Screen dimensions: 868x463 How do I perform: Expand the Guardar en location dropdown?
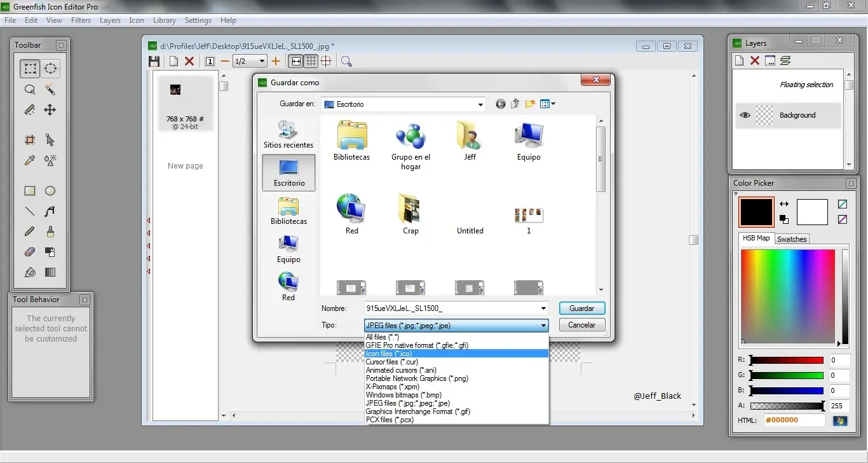point(480,104)
